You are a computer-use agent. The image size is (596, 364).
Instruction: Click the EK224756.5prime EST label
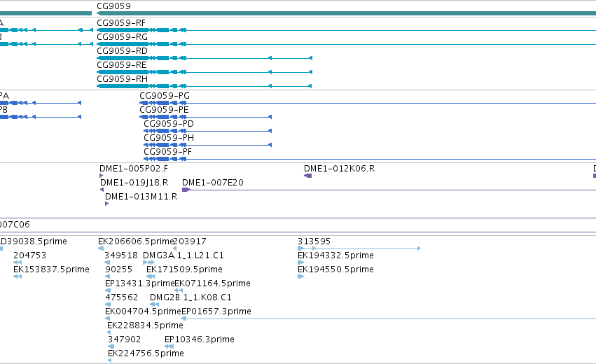[146, 353]
